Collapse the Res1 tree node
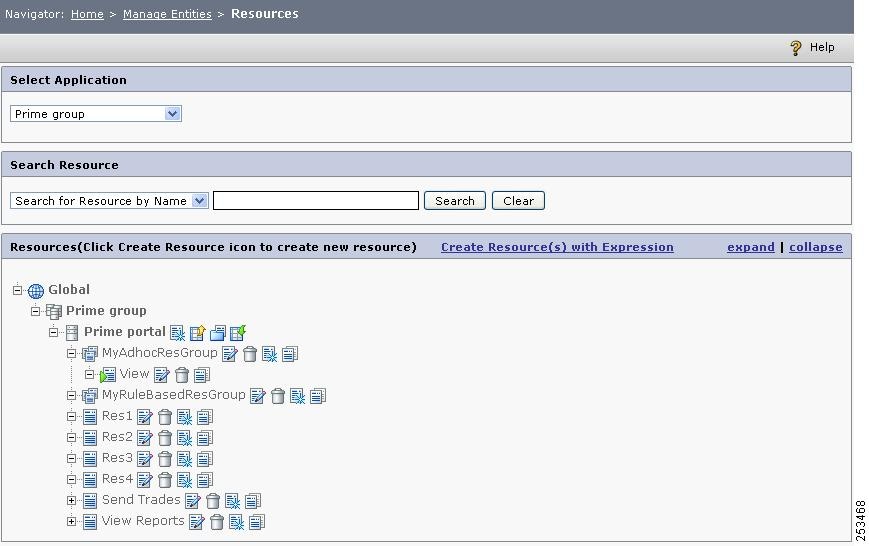Image resolution: width=869 pixels, height=546 pixels. pyautogui.click(x=71, y=416)
